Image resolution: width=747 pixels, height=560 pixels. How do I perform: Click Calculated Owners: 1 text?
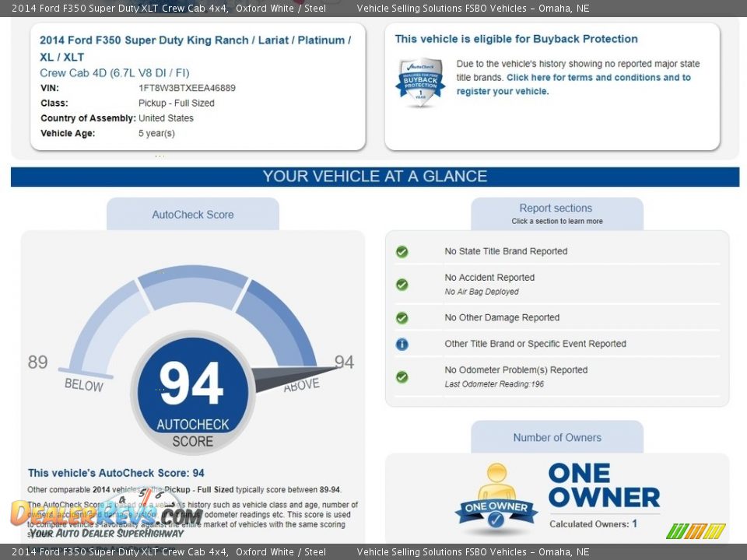(593, 523)
